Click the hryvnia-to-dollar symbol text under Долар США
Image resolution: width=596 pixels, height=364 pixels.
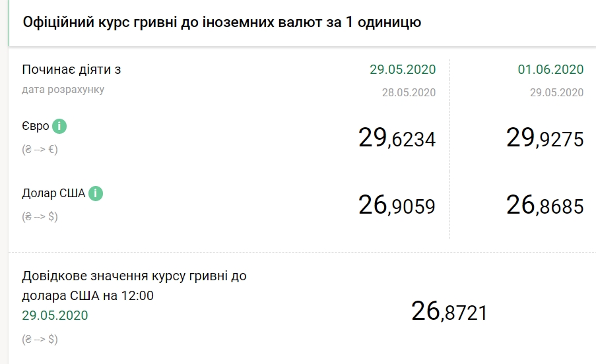40,216
